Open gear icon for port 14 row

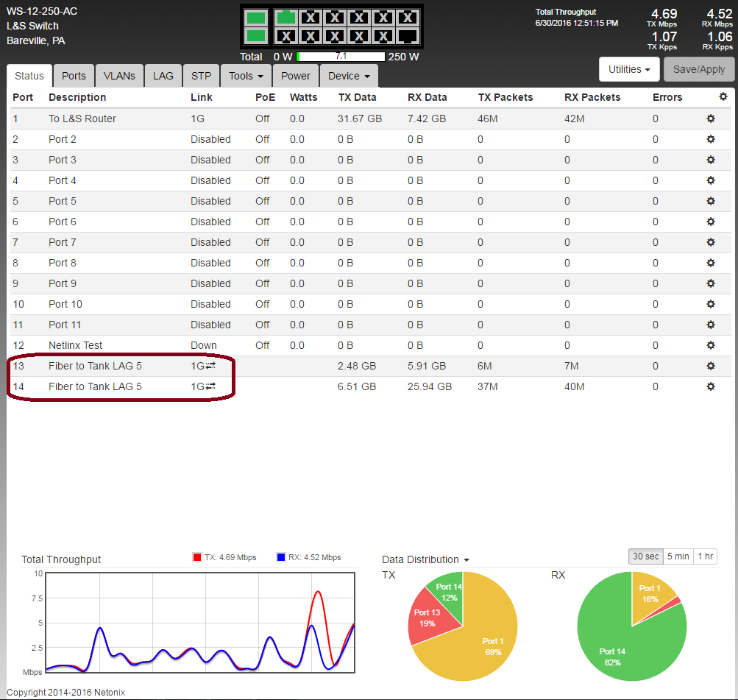[x=710, y=386]
